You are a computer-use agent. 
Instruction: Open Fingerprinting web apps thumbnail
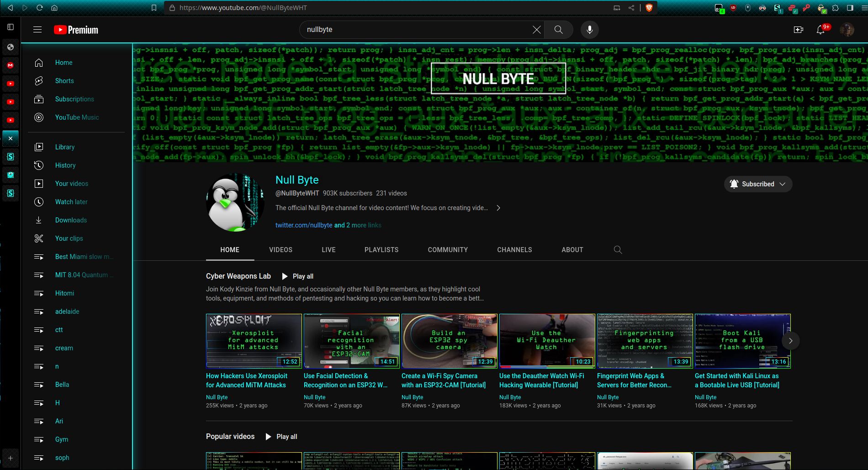click(x=645, y=341)
